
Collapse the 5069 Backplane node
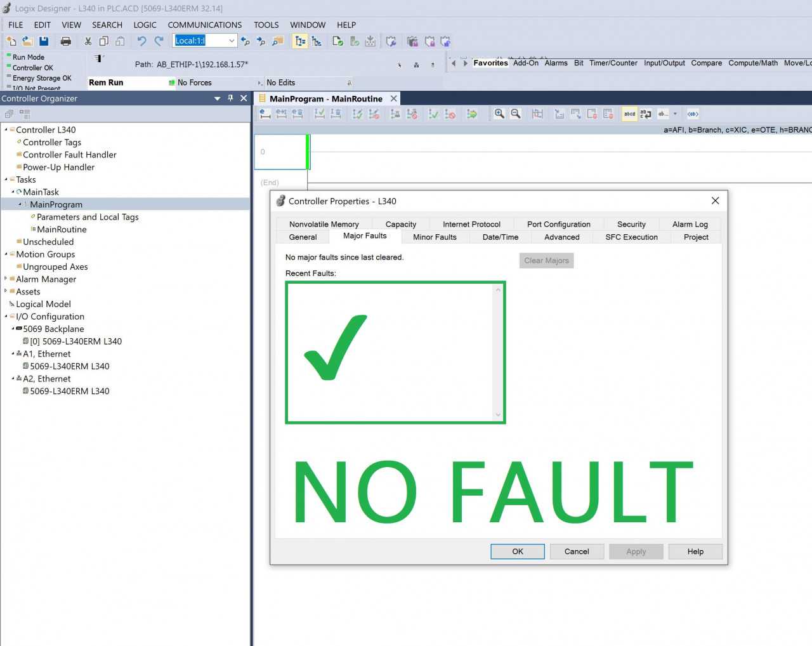coord(13,329)
